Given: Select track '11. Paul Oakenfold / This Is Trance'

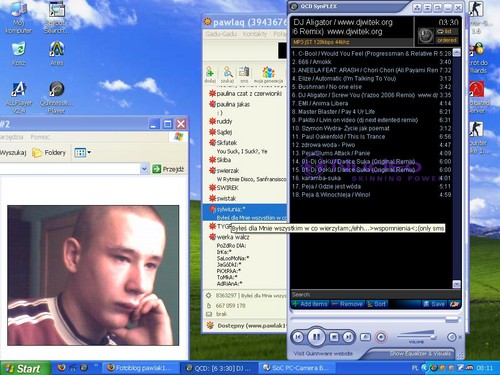Looking at the screenshot, I should pos(371,137).
